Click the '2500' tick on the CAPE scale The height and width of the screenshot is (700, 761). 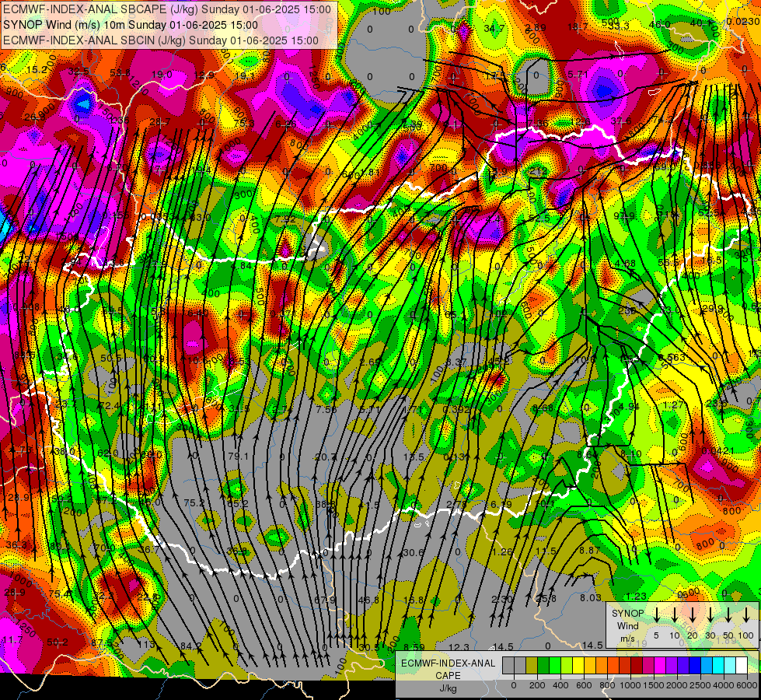[x=700, y=685]
